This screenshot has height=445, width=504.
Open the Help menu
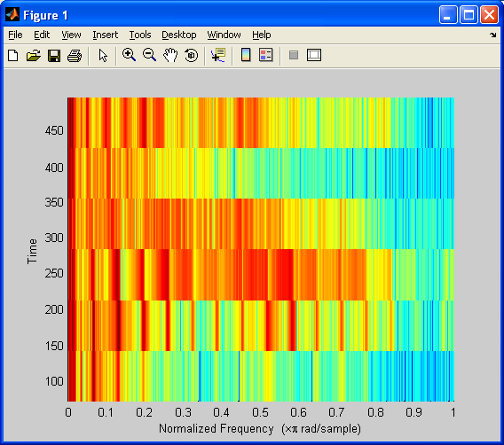pyautogui.click(x=262, y=35)
